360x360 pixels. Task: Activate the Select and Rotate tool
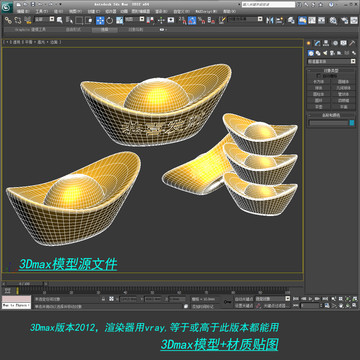pos(110,20)
